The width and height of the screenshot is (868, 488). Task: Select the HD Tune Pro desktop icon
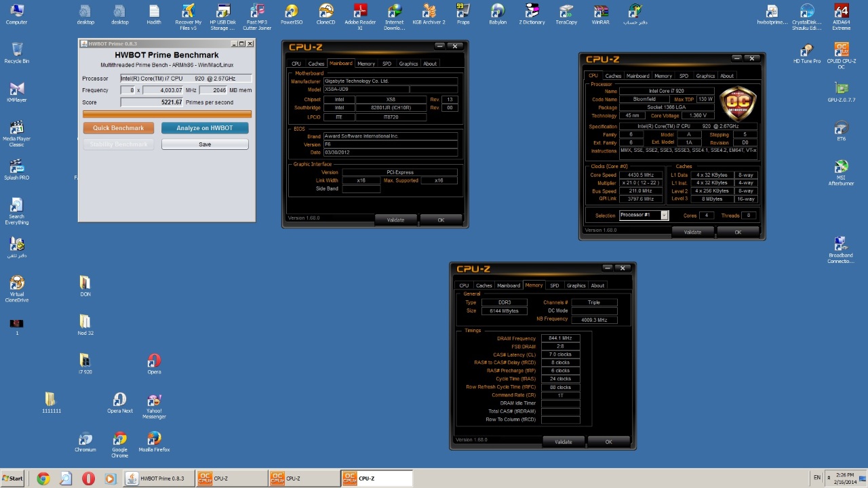click(x=806, y=54)
